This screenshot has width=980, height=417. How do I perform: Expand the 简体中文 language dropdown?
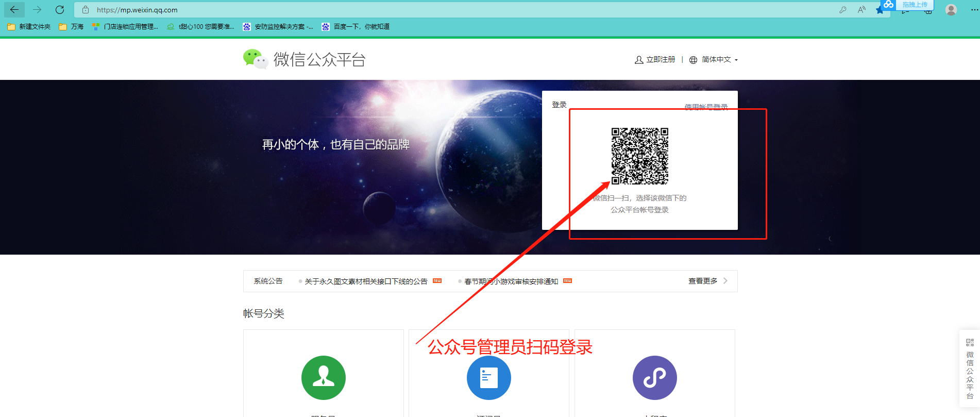pos(720,60)
